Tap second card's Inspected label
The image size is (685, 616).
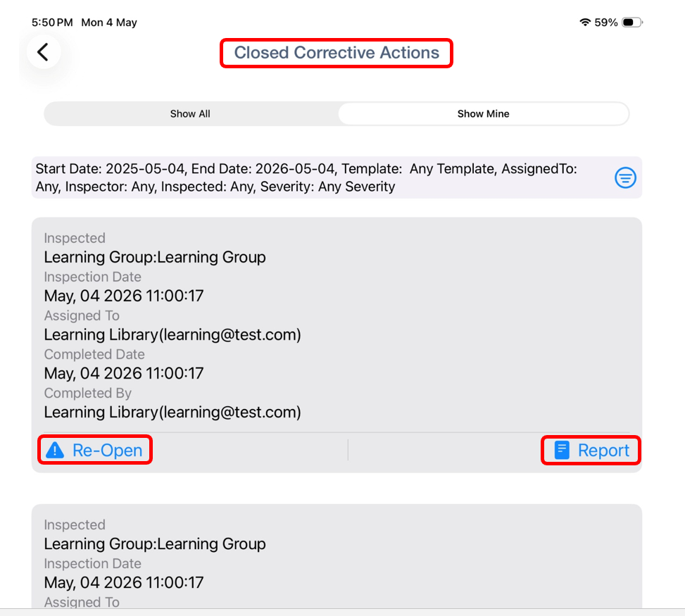75,524
